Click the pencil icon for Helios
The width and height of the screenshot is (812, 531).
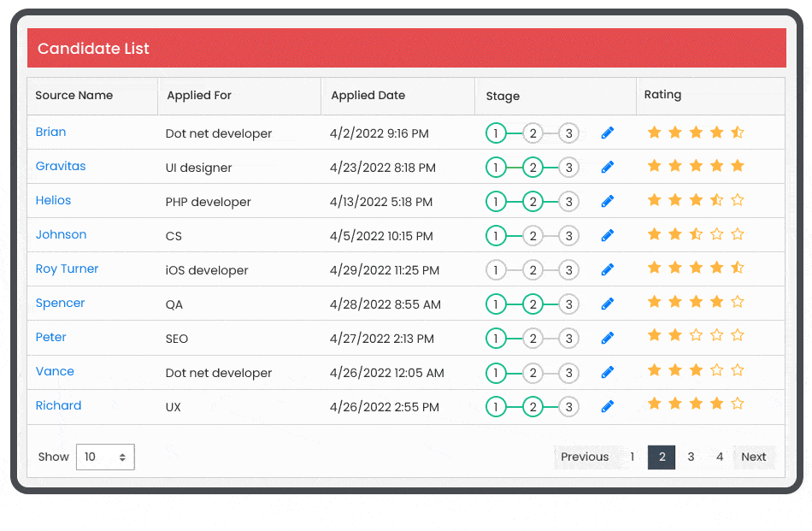point(608,202)
